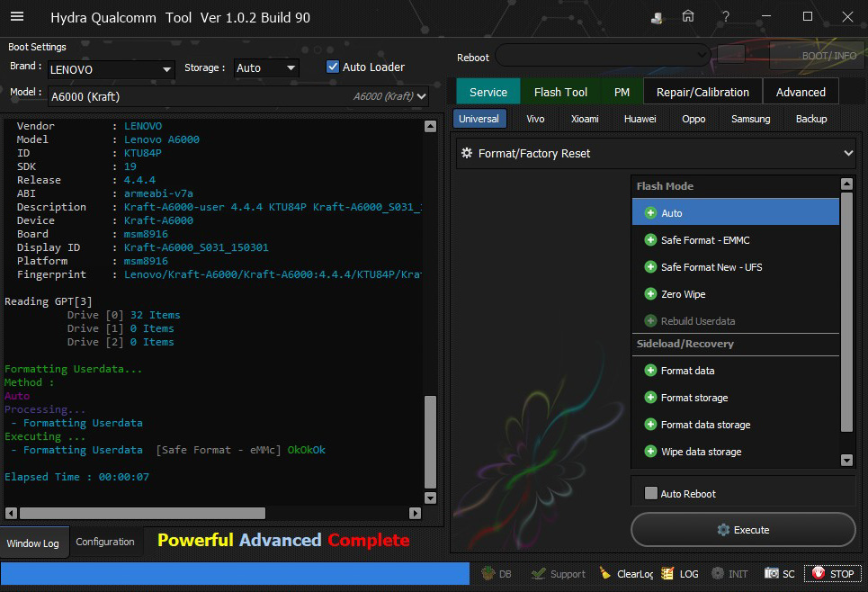Expand the Storage dropdown set to Auto
This screenshot has height=592, width=868.
tap(266, 68)
